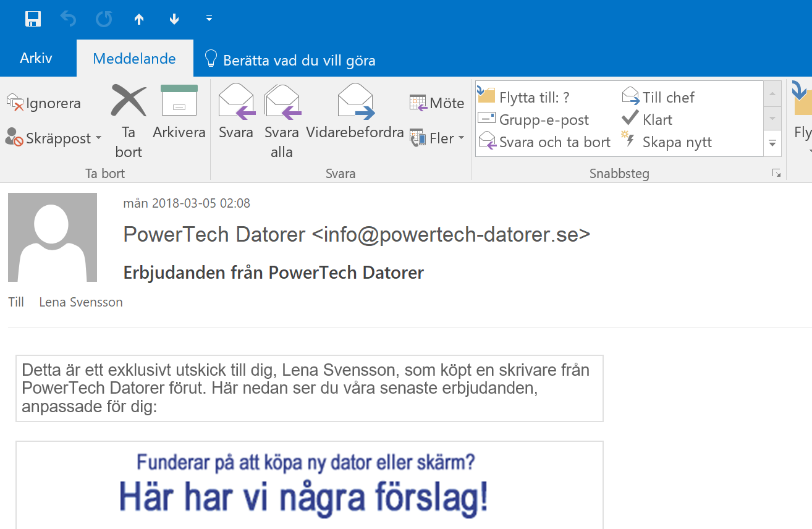Save the message with the floppy disk icon
The height and width of the screenshot is (529, 812).
coord(33,19)
